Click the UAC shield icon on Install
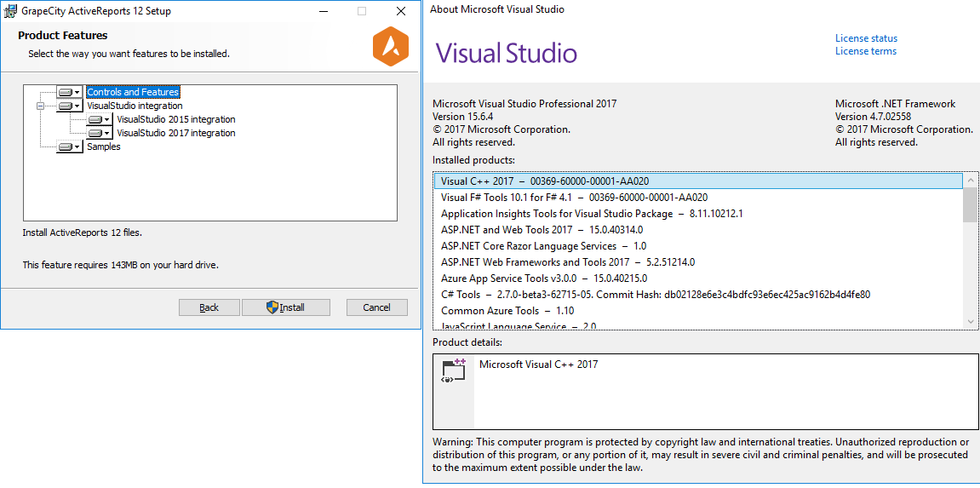Viewport: 980px width, 488px height. pos(272,307)
